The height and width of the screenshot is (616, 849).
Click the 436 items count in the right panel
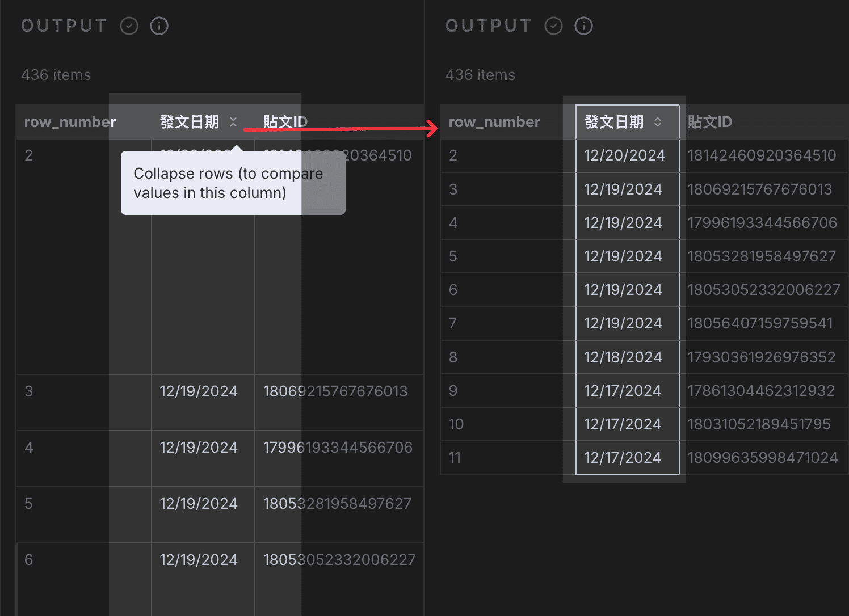(480, 74)
